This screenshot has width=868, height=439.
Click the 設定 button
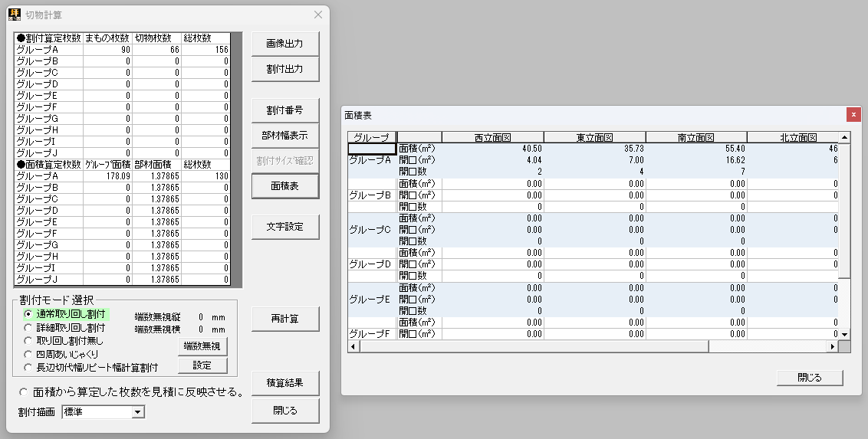click(x=202, y=365)
